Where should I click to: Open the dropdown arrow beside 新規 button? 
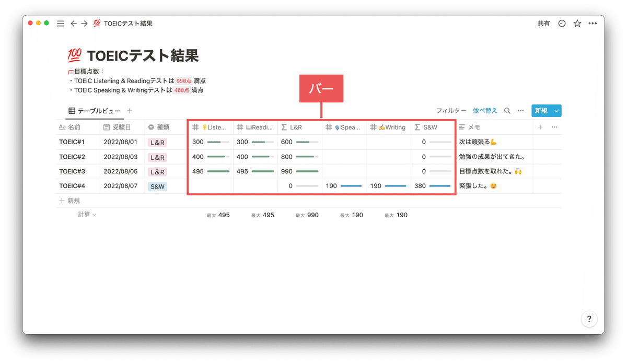pos(556,111)
